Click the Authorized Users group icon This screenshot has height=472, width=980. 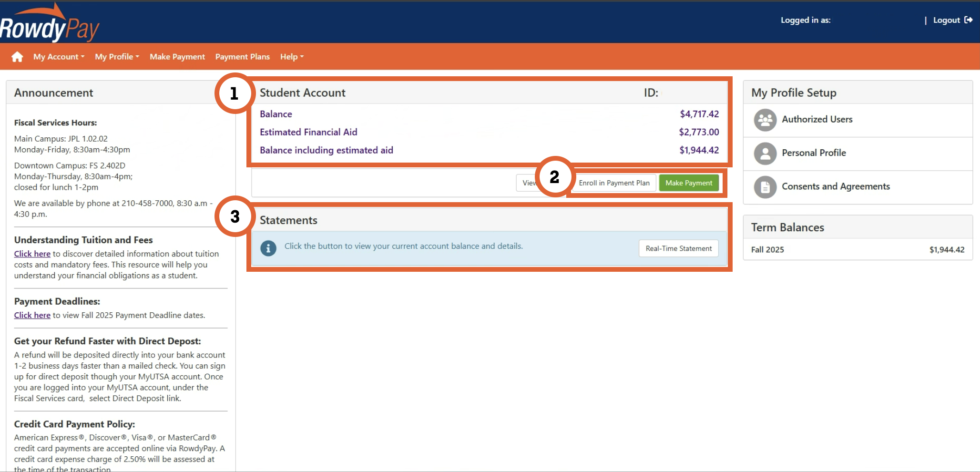pyautogui.click(x=765, y=120)
